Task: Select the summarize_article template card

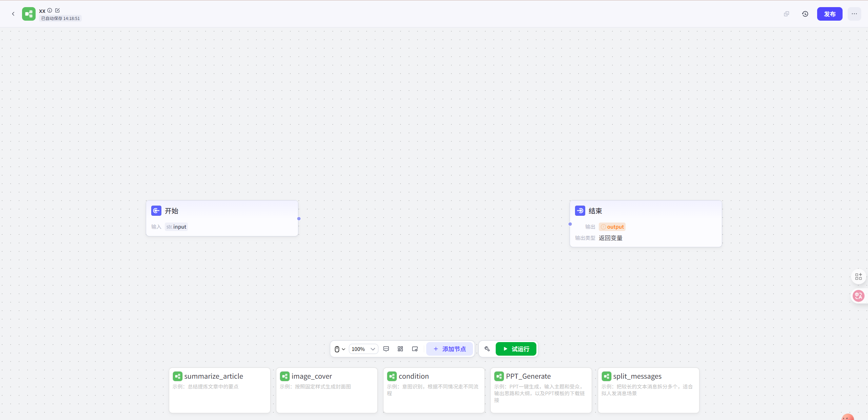Action: point(219,390)
